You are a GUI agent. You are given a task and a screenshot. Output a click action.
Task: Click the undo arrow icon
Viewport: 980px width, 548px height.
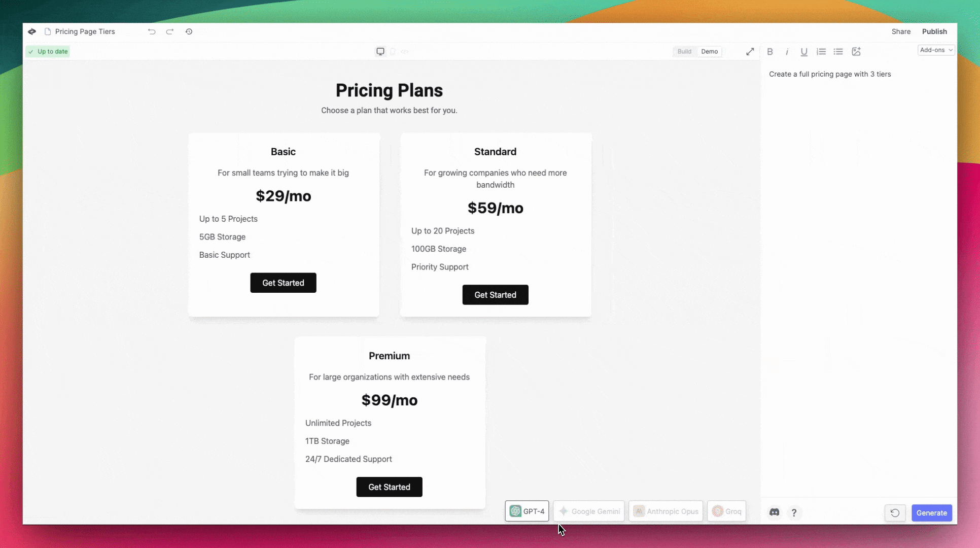[x=152, y=31]
